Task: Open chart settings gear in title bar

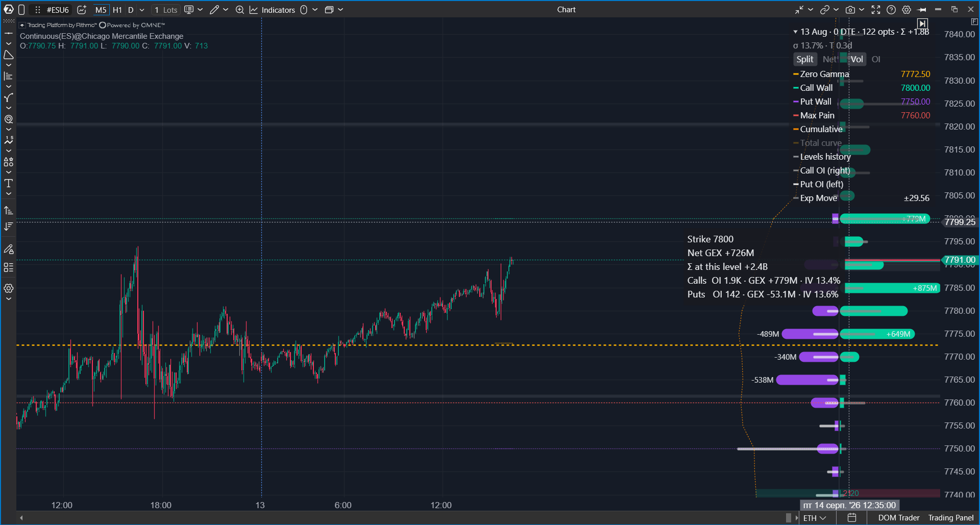Action: [x=906, y=10]
